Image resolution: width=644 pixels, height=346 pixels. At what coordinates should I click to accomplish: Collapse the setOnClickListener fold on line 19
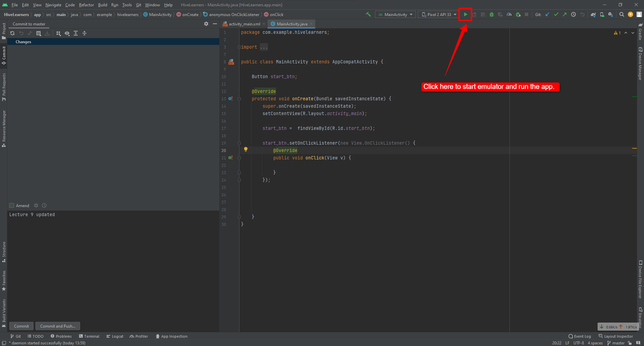pos(239,143)
